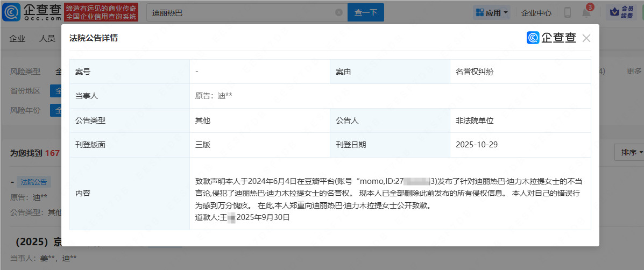Click the 法院公告 tag in results list
Screen dimensions: 644x270
pos(34,182)
